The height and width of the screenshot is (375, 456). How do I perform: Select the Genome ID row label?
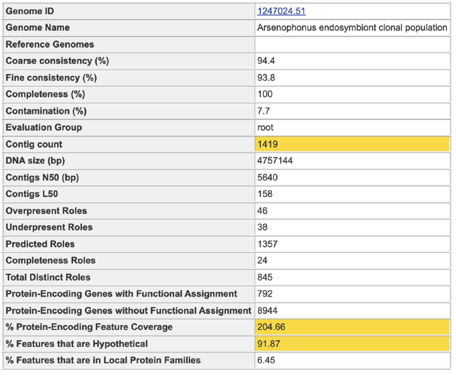tap(30, 11)
